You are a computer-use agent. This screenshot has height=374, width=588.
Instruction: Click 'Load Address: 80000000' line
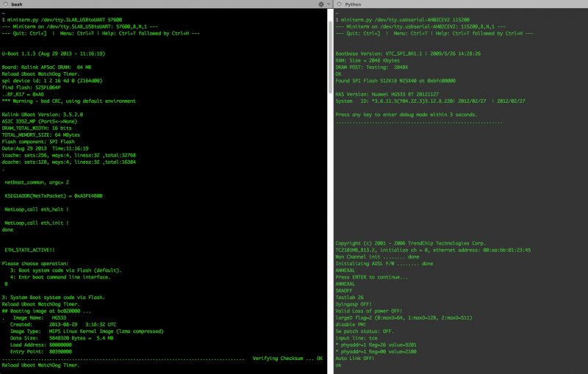pos(41,345)
